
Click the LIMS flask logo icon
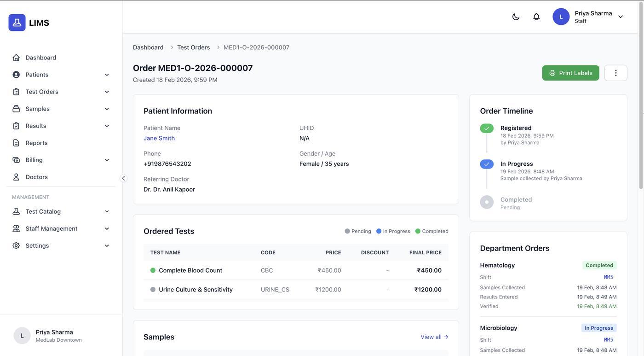[17, 23]
